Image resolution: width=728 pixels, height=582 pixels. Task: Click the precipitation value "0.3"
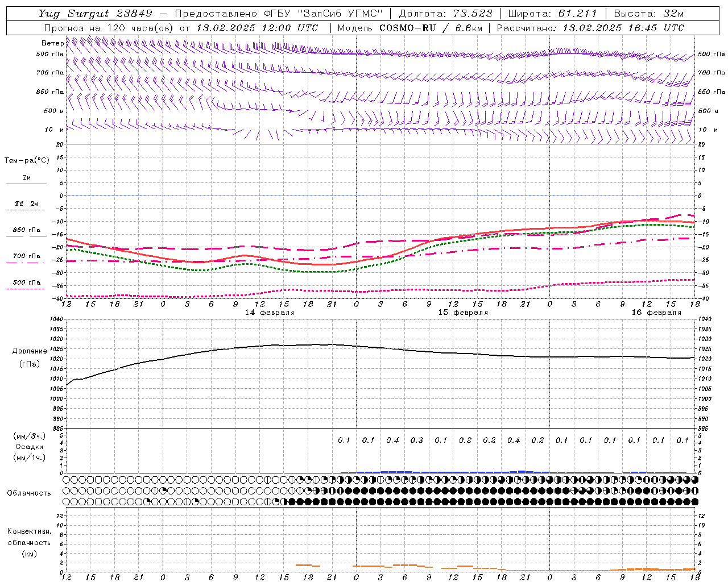[417, 440]
